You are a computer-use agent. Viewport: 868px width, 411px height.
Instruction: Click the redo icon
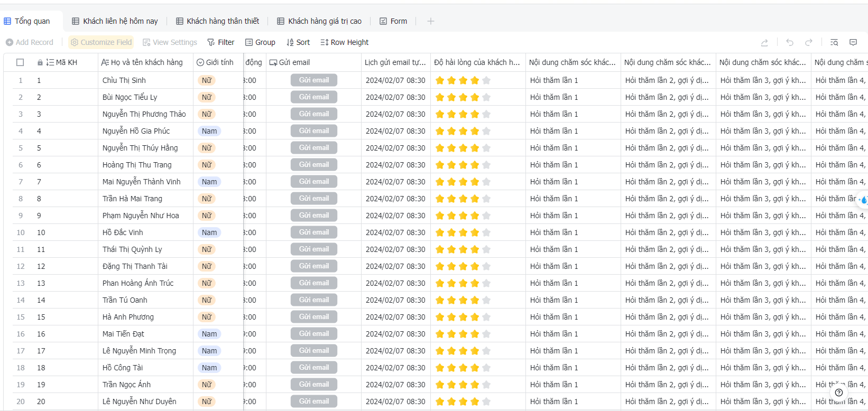tap(809, 42)
